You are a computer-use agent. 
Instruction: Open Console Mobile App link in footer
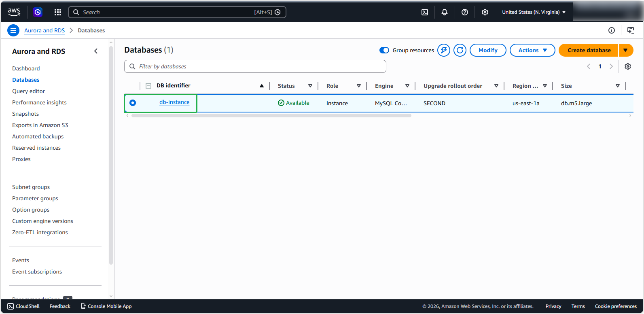(106, 306)
